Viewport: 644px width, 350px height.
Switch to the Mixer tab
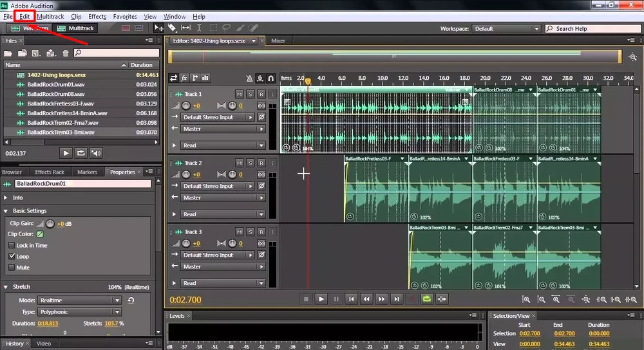point(278,41)
